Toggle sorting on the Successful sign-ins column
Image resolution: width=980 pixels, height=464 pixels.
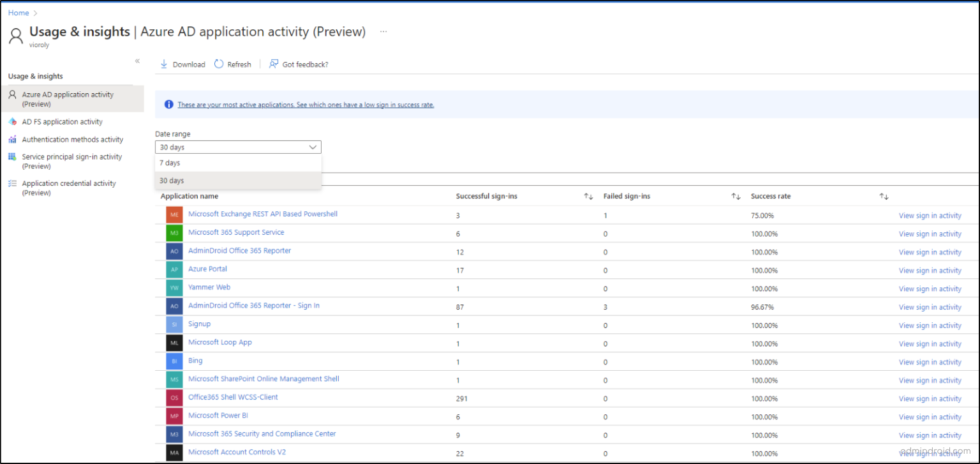click(x=588, y=196)
